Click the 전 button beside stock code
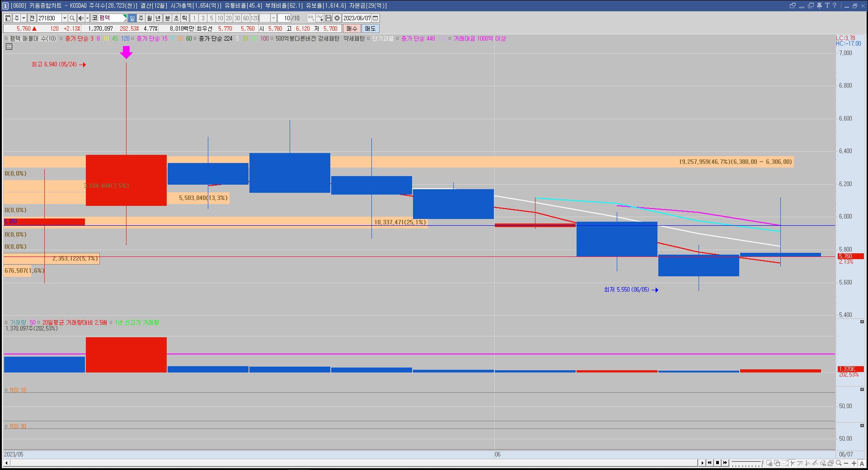The width and height of the screenshot is (868, 470). click(32, 18)
